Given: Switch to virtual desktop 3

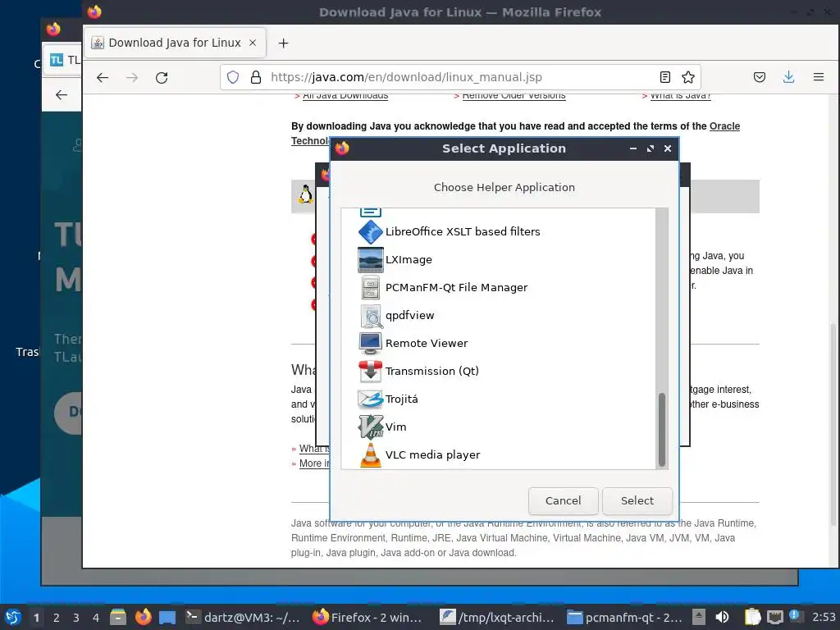Looking at the screenshot, I should click(x=76, y=618).
